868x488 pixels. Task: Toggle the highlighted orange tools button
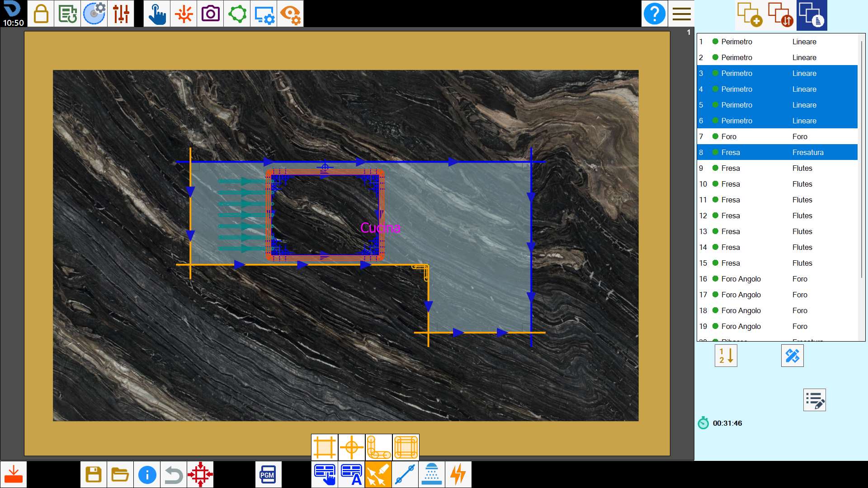pos(378,474)
